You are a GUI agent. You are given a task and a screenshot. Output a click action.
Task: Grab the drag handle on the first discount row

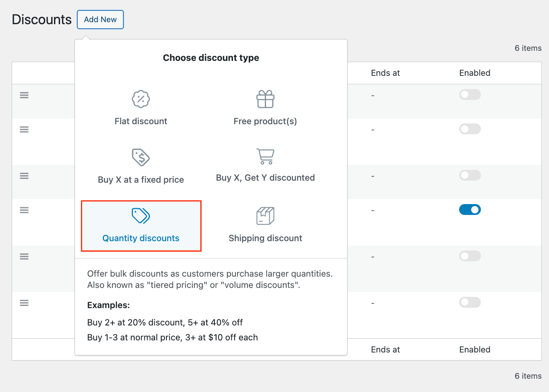click(x=24, y=95)
